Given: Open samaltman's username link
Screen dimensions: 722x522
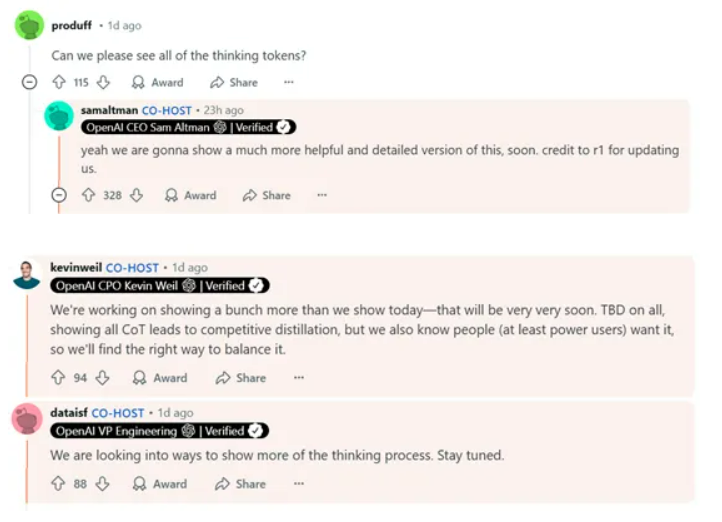Looking at the screenshot, I should click(110, 110).
